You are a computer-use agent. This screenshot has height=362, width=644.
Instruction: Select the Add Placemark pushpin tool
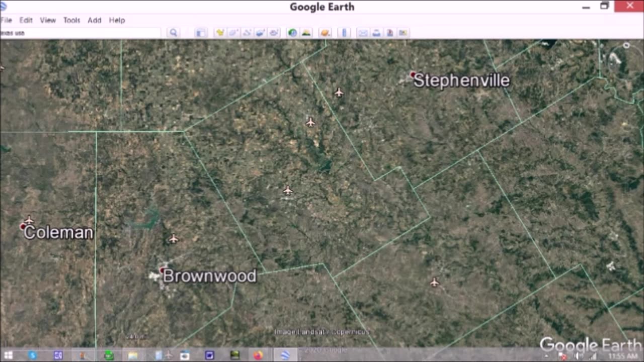point(220,33)
